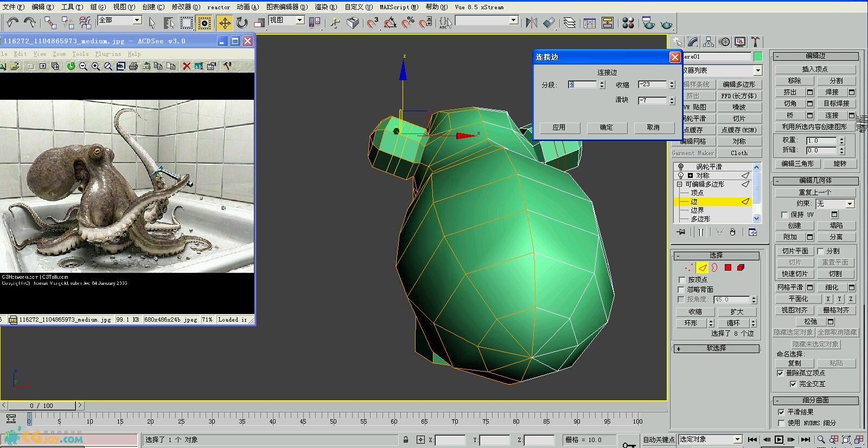Collapse 可编辑多边形 in modifier stack
868x448 pixels.
pyautogui.click(x=679, y=184)
